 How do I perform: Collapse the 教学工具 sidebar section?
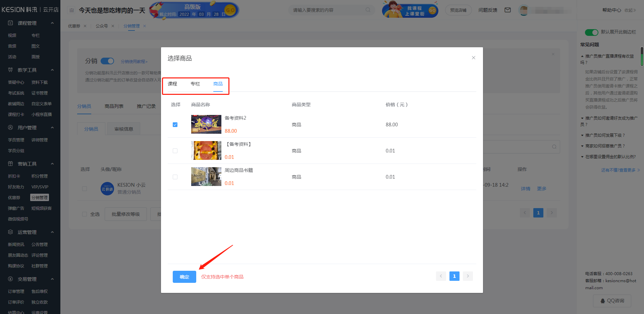tap(52, 70)
